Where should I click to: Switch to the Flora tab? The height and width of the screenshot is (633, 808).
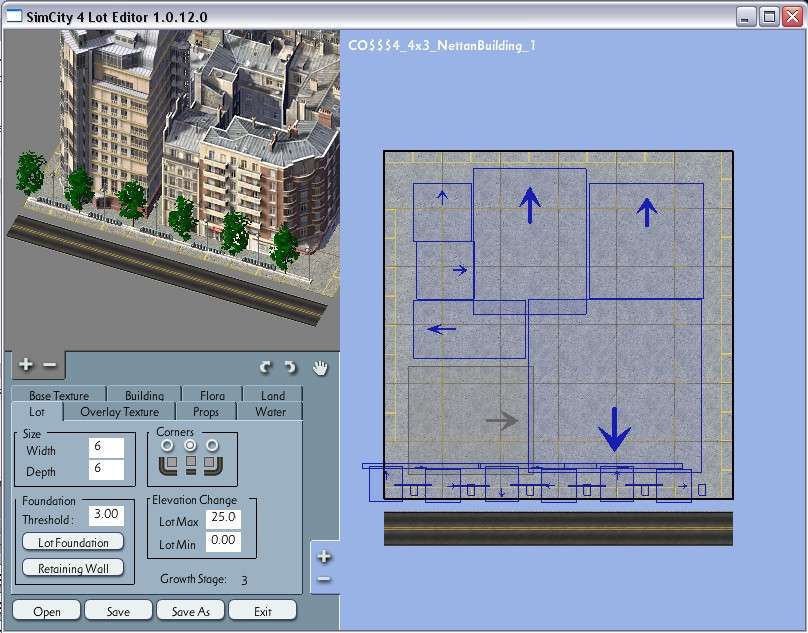[x=212, y=395]
